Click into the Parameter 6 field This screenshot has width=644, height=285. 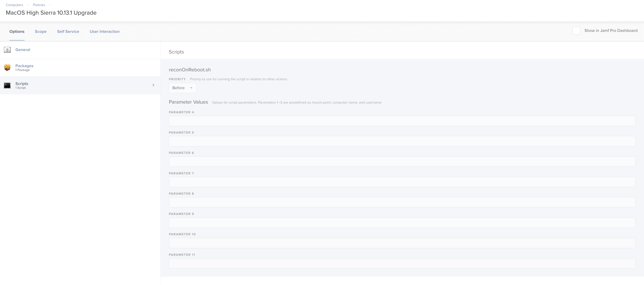click(402, 162)
